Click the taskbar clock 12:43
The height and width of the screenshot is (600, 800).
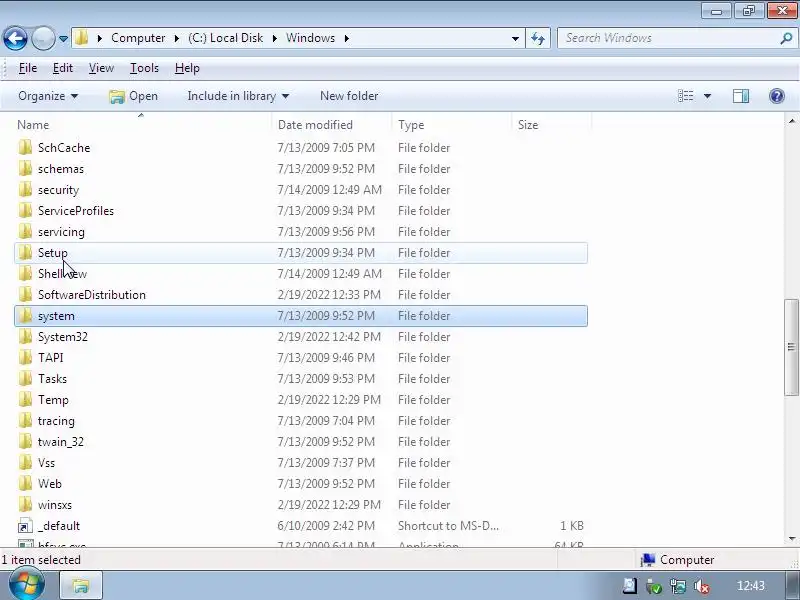[751, 586]
